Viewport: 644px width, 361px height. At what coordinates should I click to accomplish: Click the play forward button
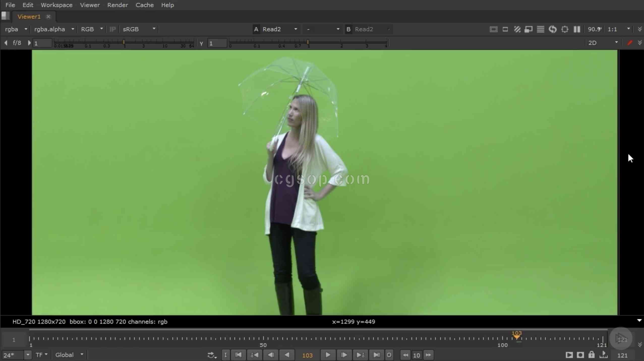(x=328, y=354)
